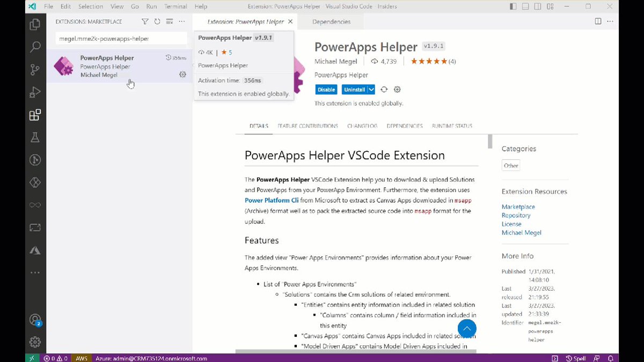Select the Details tab
The image size is (644, 362).
[259, 126]
